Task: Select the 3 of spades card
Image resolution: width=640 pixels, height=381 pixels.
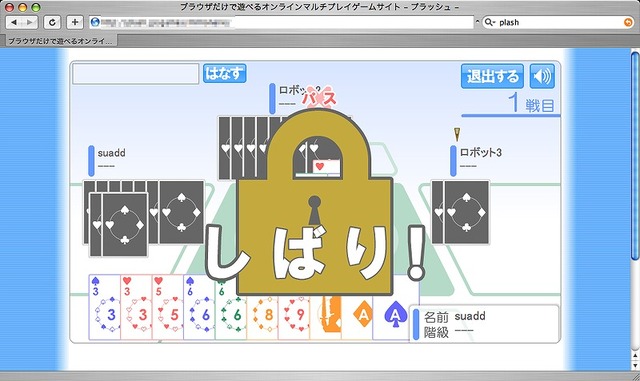Action: [105, 307]
